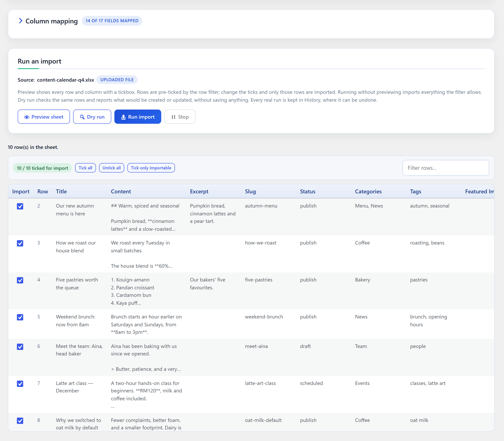This screenshot has height=441, width=504.
Task: Click the Categories column header
Action: [x=368, y=191]
